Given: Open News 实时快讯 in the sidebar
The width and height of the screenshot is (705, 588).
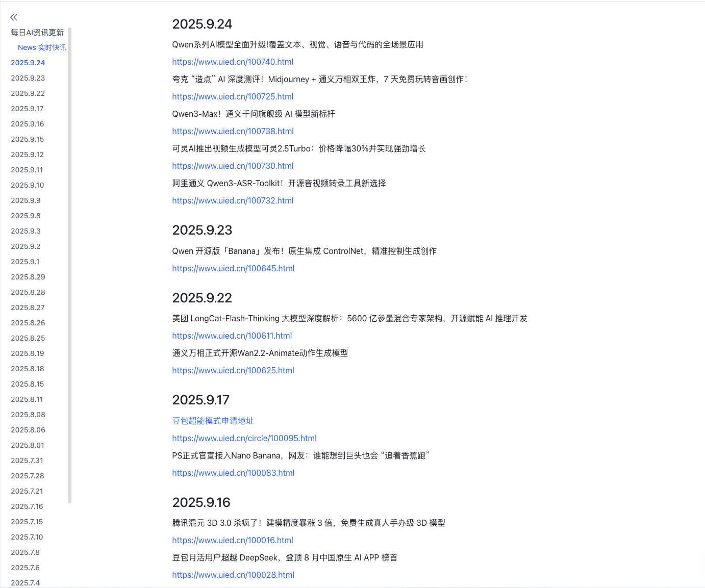Looking at the screenshot, I should pyautogui.click(x=42, y=47).
